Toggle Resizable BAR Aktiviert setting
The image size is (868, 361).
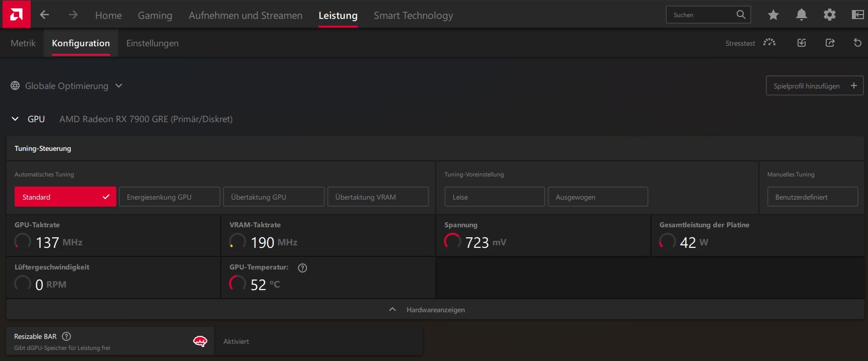[x=319, y=341]
